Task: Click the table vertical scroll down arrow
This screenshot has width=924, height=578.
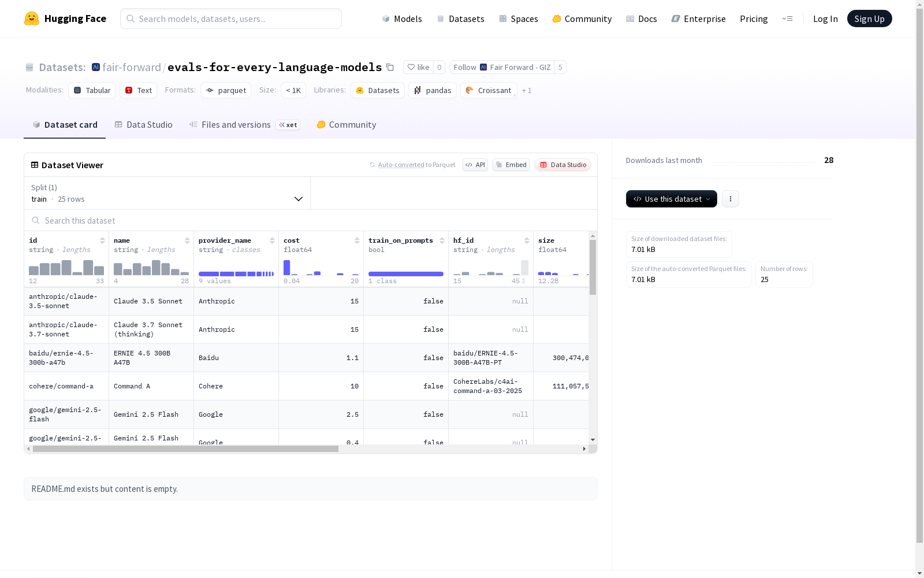Action: pyautogui.click(x=593, y=440)
